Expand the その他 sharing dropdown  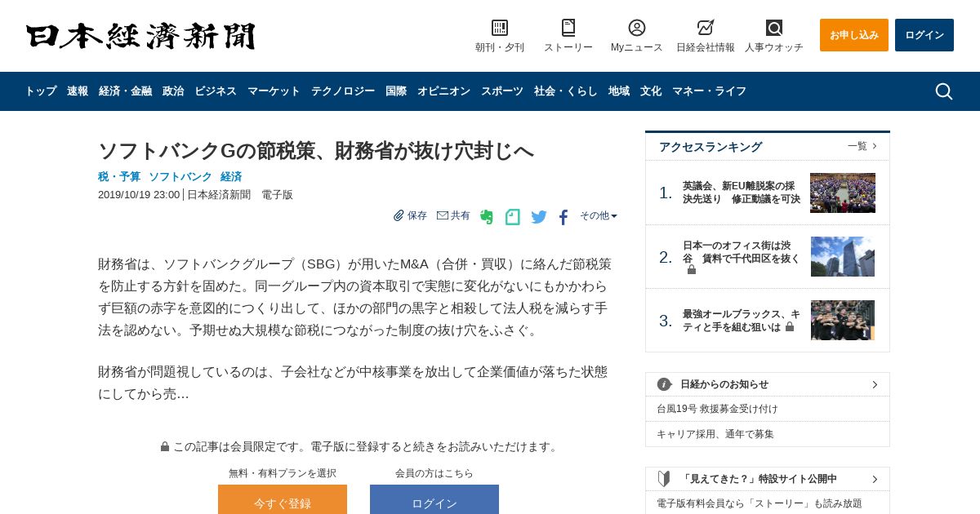click(599, 215)
